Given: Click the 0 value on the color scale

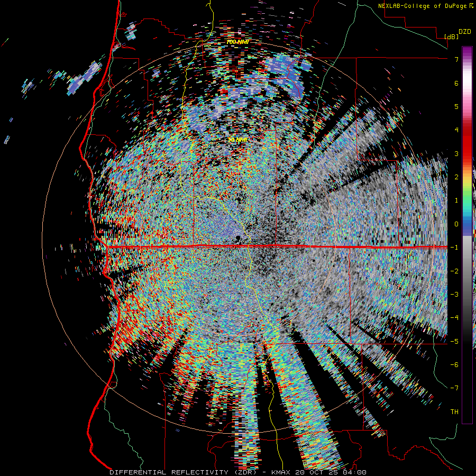Looking at the screenshot, I should coord(456,224).
